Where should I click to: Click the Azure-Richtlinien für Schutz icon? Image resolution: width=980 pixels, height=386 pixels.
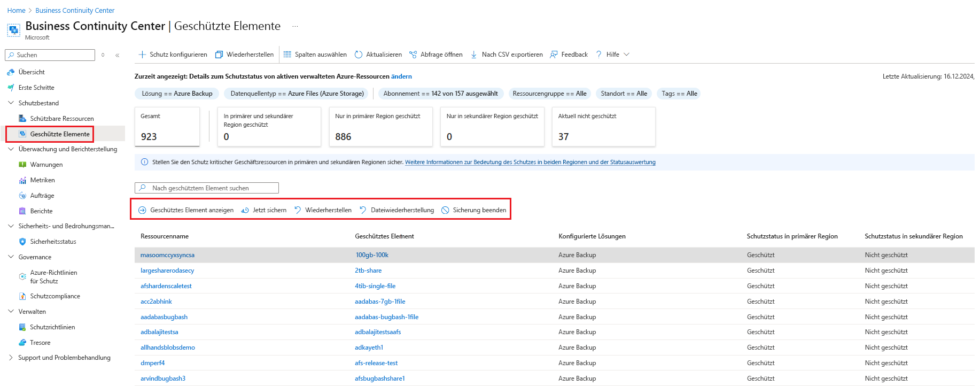coord(22,276)
